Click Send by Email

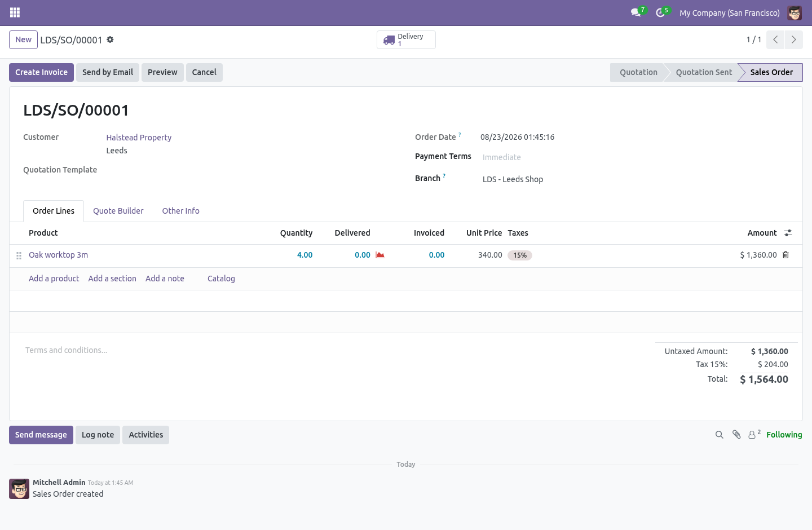pos(108,72)
